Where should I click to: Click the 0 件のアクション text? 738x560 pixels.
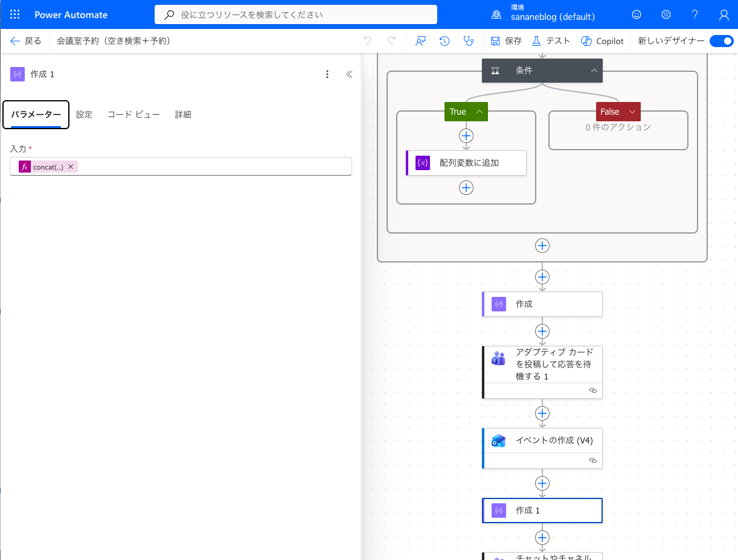click(x=618, y=127)
